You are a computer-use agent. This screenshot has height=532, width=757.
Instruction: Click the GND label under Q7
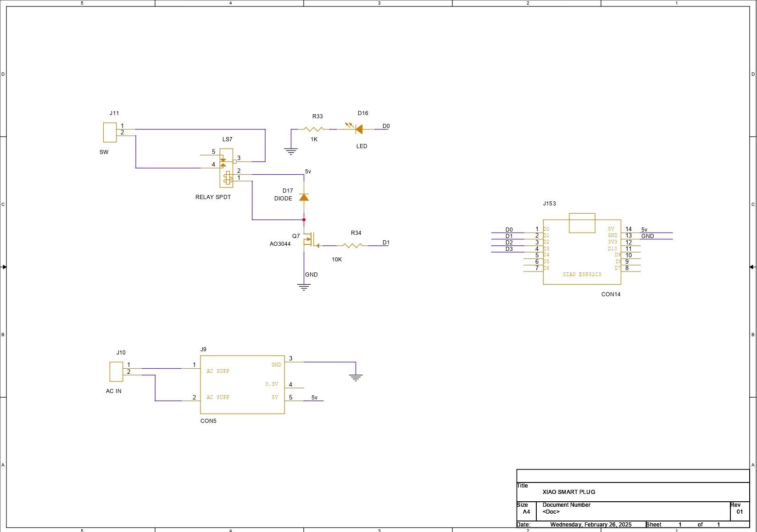(311, 275)
